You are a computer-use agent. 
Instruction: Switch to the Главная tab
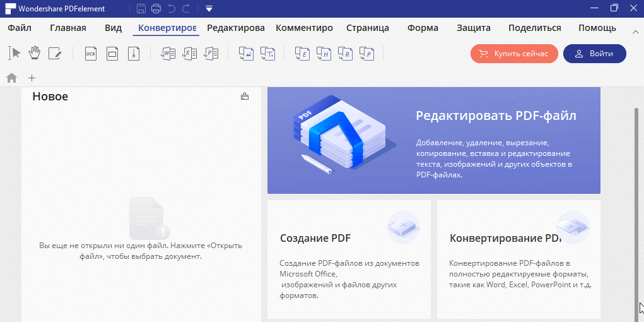point(68,28)
